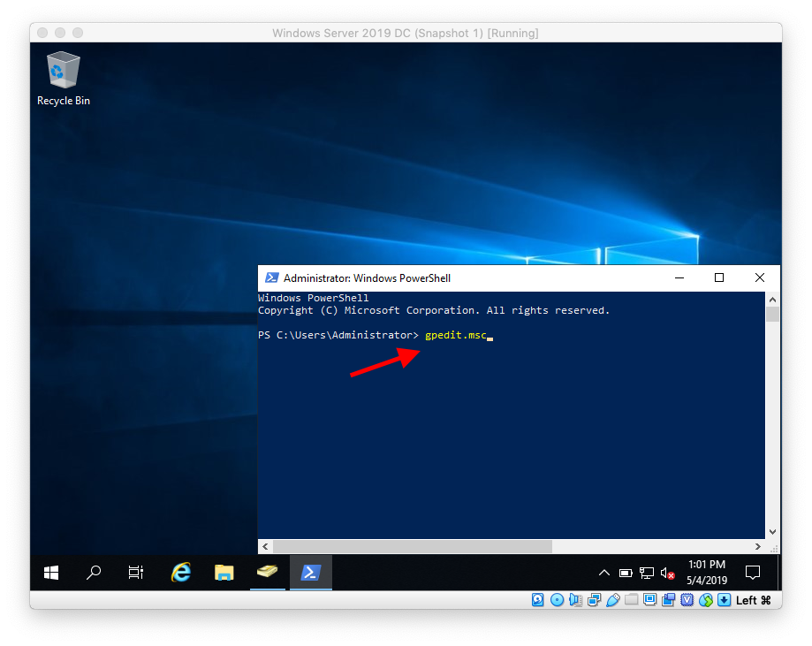Click the VirtualBox keyboard capture arrow icon

[x=724, y=600]
